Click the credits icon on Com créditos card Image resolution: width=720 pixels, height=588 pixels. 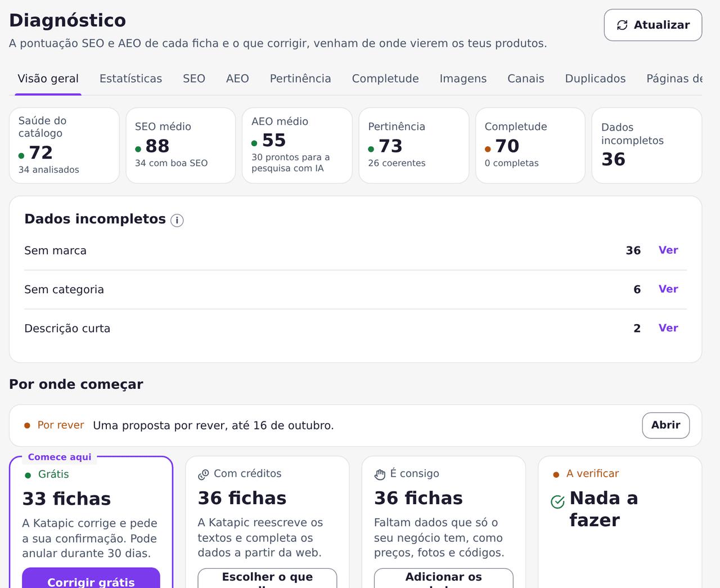(204, 474)
